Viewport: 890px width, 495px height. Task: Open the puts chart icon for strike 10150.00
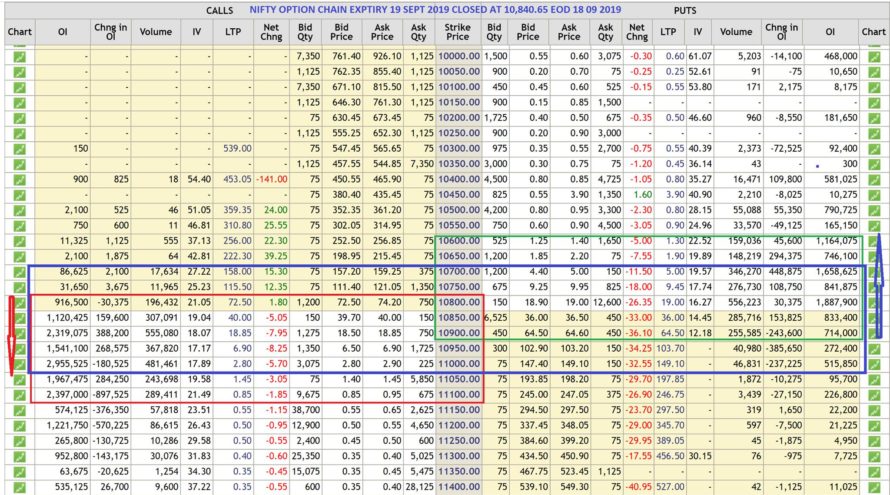point(874,103)
